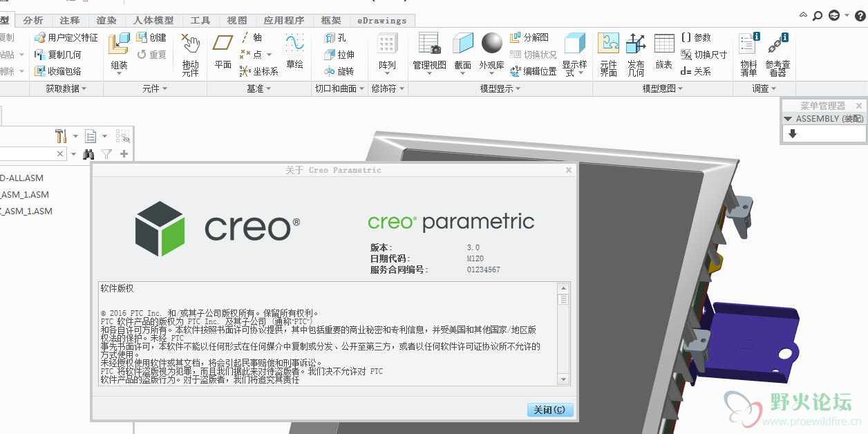
Task: Select the 平面 datum plane tool
Action: 223,50
